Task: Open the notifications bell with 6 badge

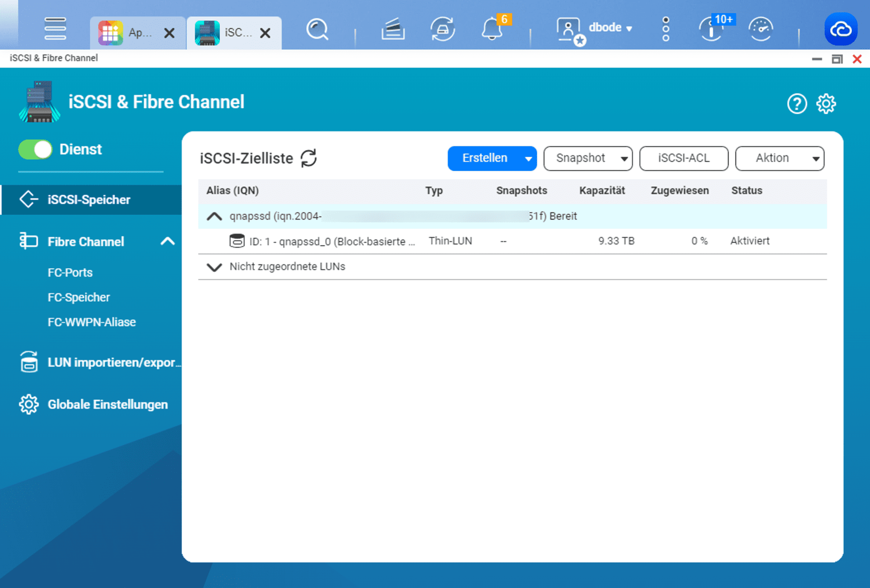Action: click(x=493, y=29)
